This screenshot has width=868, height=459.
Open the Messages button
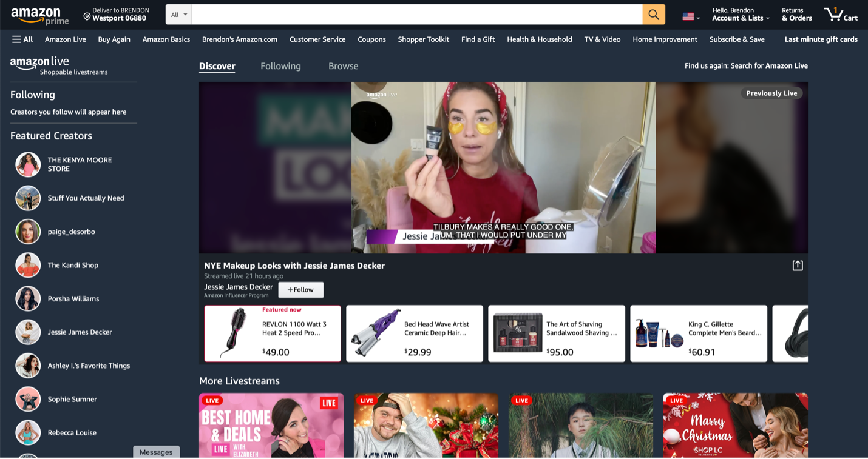tap(156, 452)
